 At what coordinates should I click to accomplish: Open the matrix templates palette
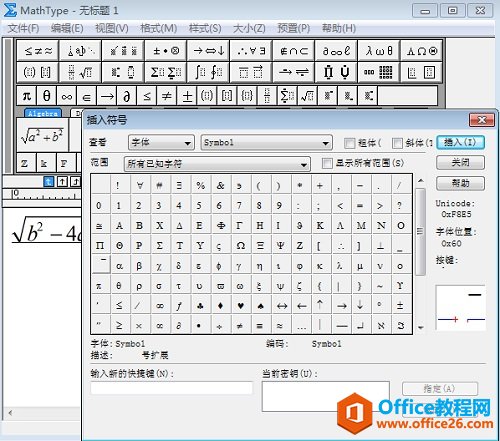pos(379,72)
